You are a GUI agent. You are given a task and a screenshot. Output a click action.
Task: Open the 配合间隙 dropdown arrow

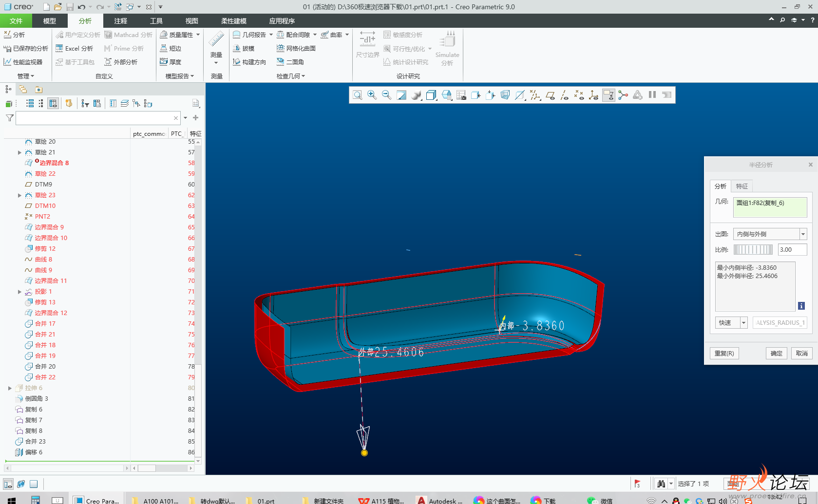click(x=315, y=35)
